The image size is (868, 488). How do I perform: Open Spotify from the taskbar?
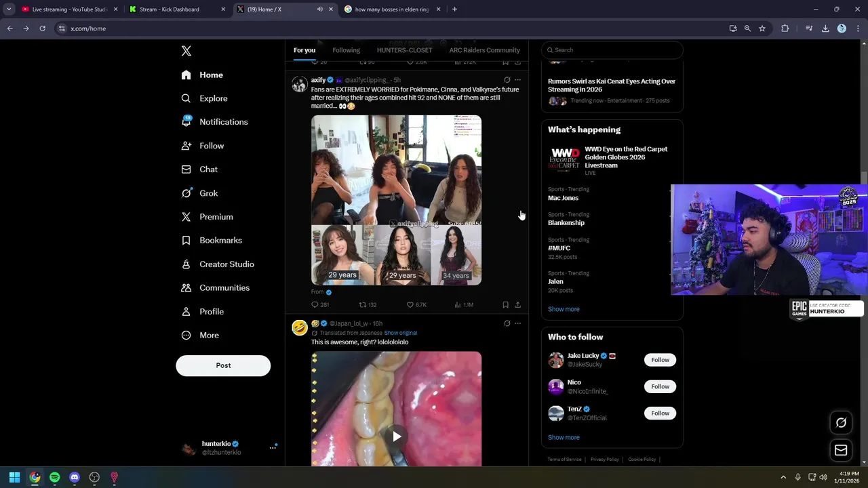(54, 477)
